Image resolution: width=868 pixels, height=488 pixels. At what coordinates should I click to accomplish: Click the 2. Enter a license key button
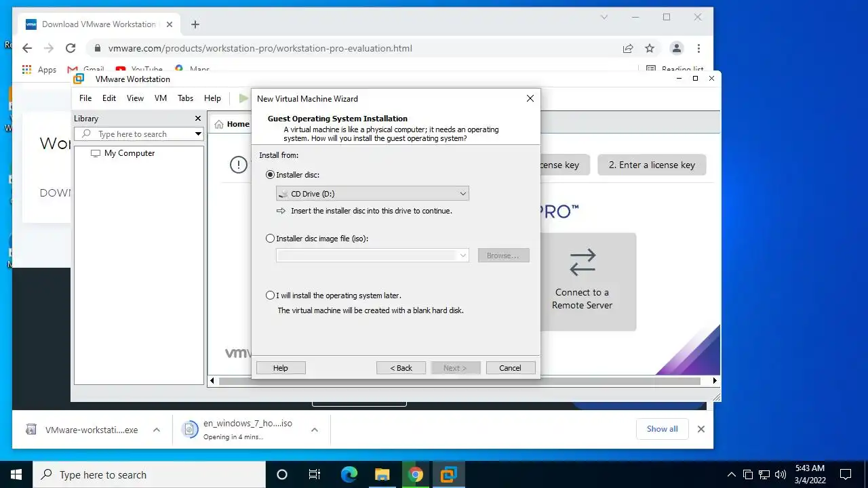tap(652, 165)
